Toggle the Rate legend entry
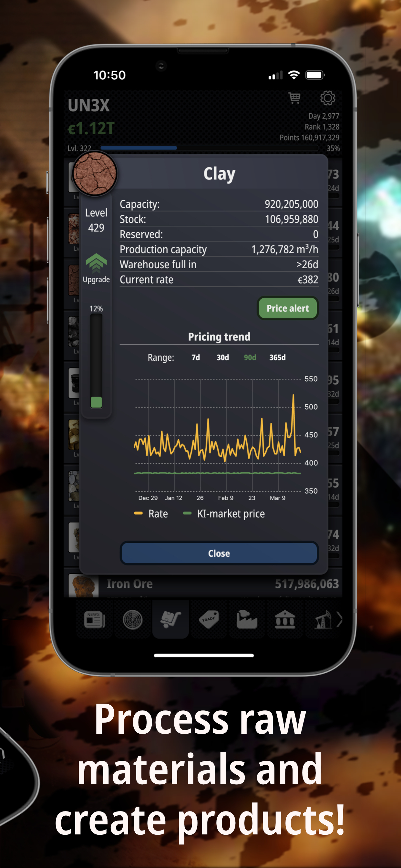401x868 pixels. [151, 513]
